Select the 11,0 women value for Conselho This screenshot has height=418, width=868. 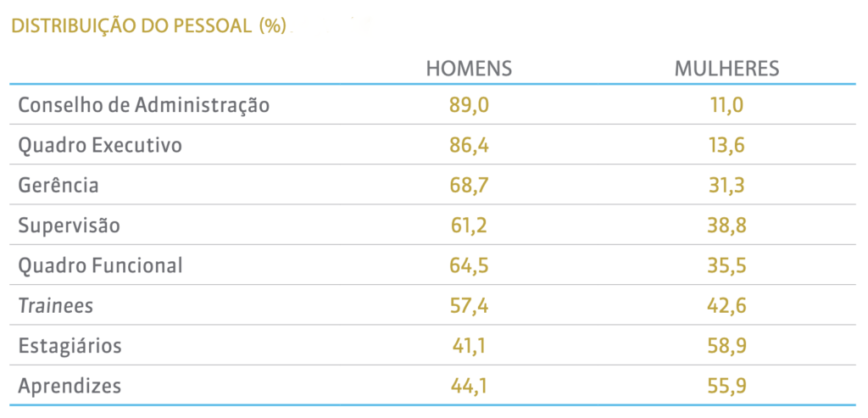pos(727,105)
